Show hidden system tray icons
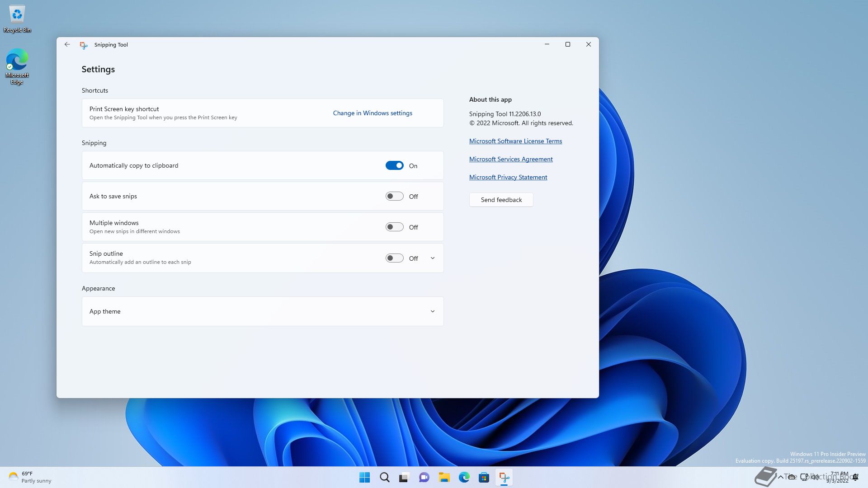 [780, 477]
